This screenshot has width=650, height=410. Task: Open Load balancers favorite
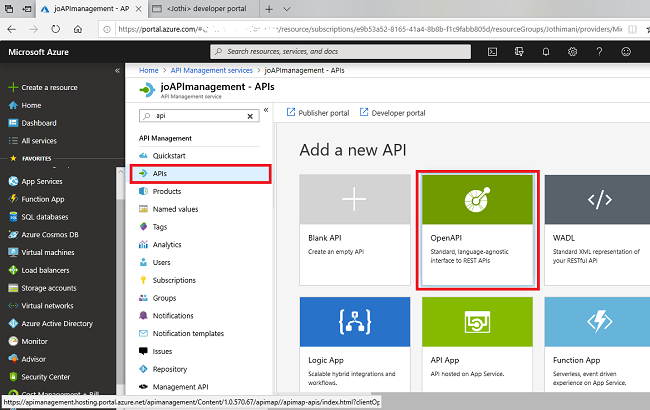[45, 270]
